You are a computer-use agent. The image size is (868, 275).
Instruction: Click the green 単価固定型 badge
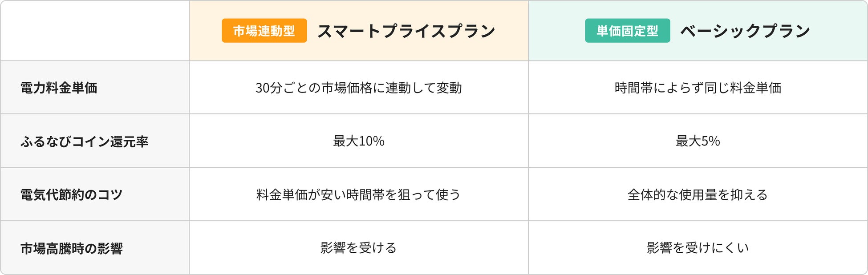[x=628, y=31]
